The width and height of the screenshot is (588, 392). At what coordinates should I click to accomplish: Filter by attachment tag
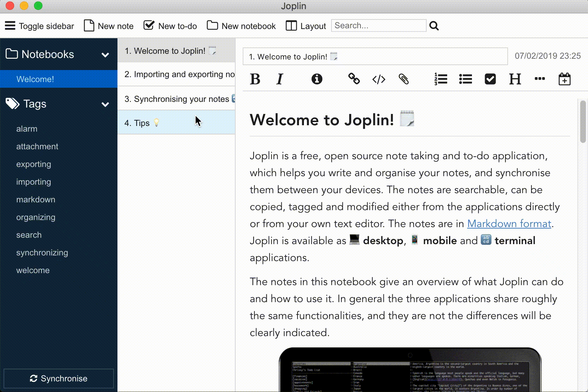(37, 146)
